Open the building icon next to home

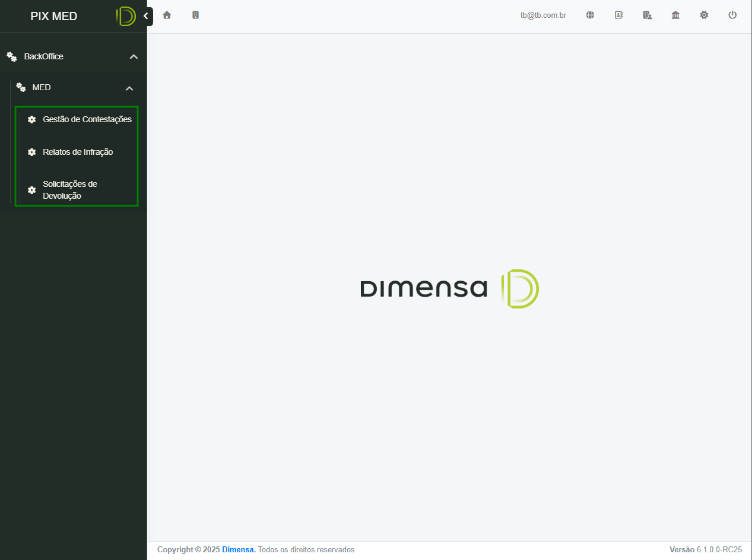(x=195, y=15)
